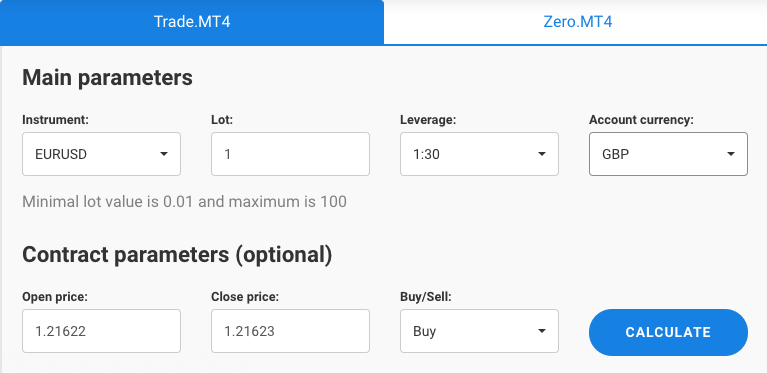Screen dimensions: 767x373
Task: Click the minimal lot value hint text
Action: pyautogui.click(x=184, y=201)
